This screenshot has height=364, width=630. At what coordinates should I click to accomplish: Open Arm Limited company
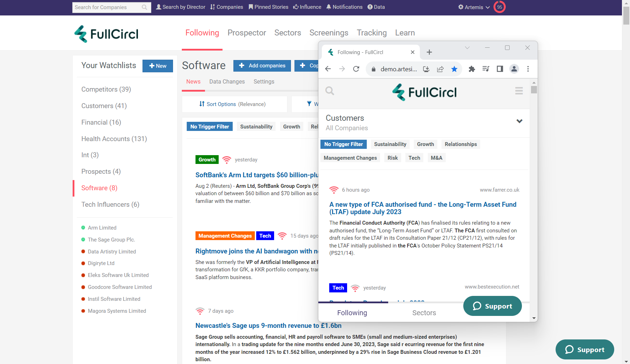coord(102,228)
